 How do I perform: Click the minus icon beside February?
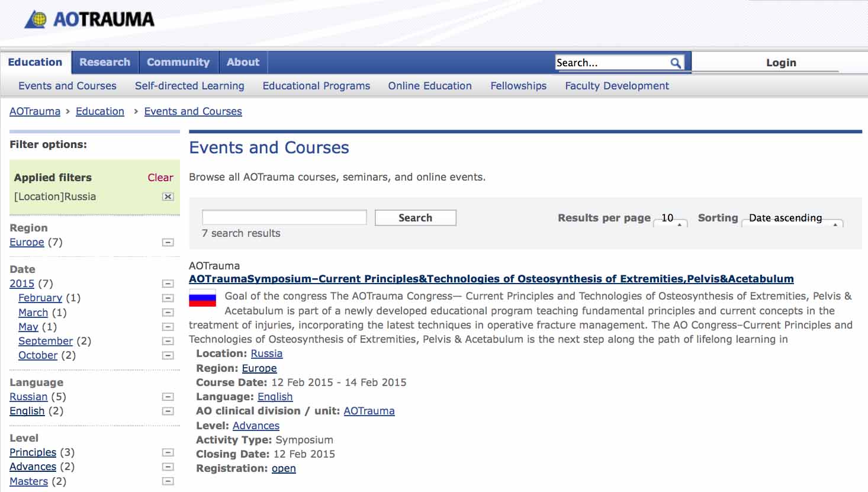168,298
